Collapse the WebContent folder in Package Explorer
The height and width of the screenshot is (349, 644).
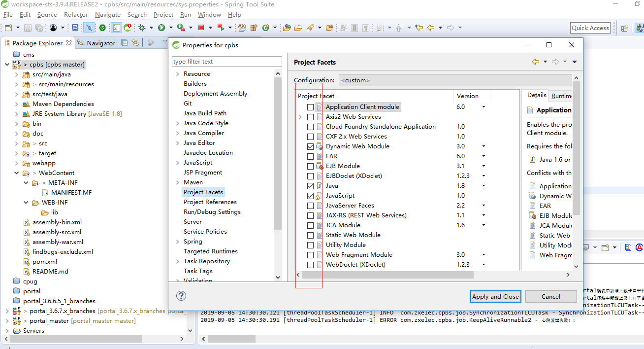point(16,173)
